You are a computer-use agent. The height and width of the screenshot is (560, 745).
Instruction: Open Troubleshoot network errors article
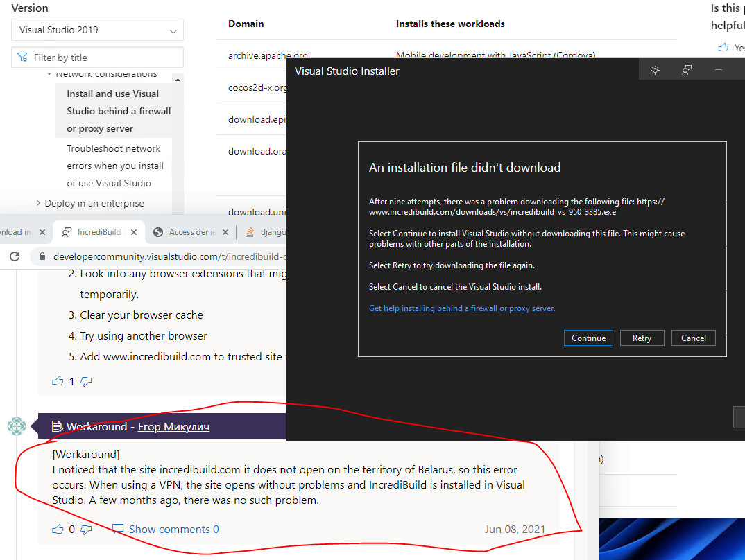pyautogui.click(x=115, y=166)
